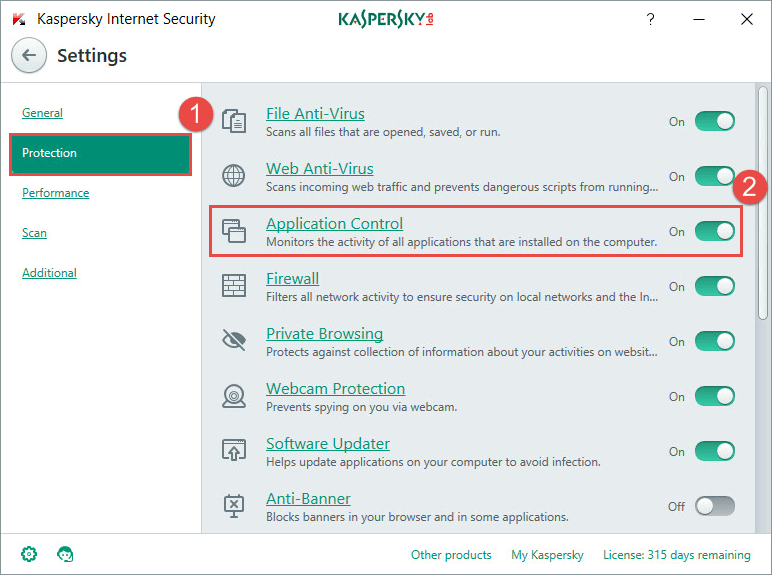This screenshot has height=575, width=772.
Task: Click the Anti-Banner icon
Action: [x=233, y=506]
